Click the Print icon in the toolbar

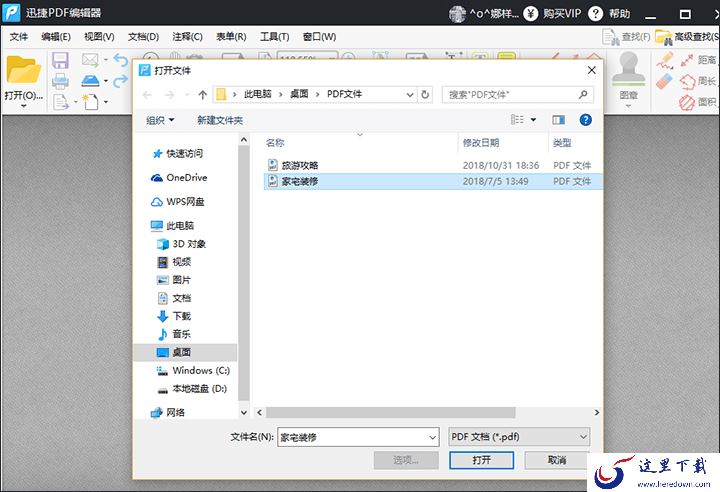point(60,81)
